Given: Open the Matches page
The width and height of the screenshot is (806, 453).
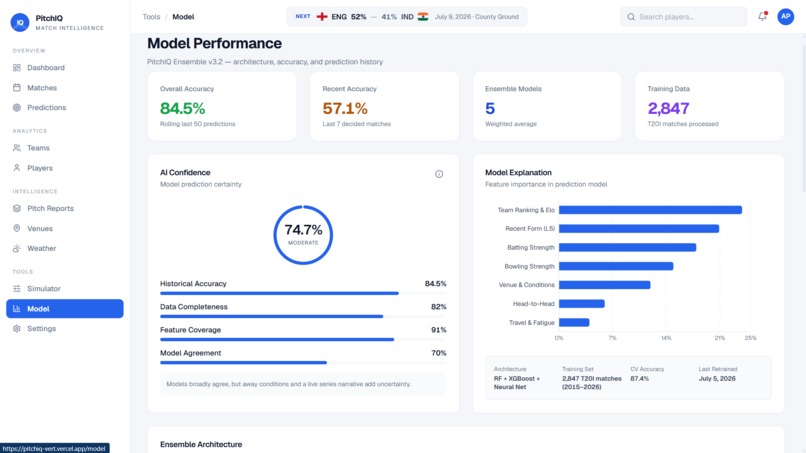Looking at the screenshot, I should click(x=65, y=87).
